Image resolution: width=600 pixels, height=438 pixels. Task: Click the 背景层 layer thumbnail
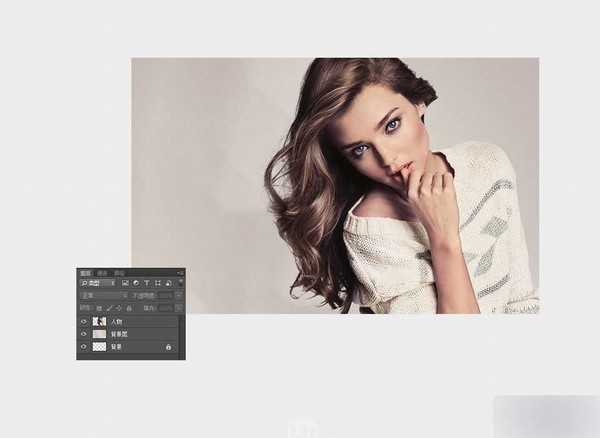coord(99,334)
